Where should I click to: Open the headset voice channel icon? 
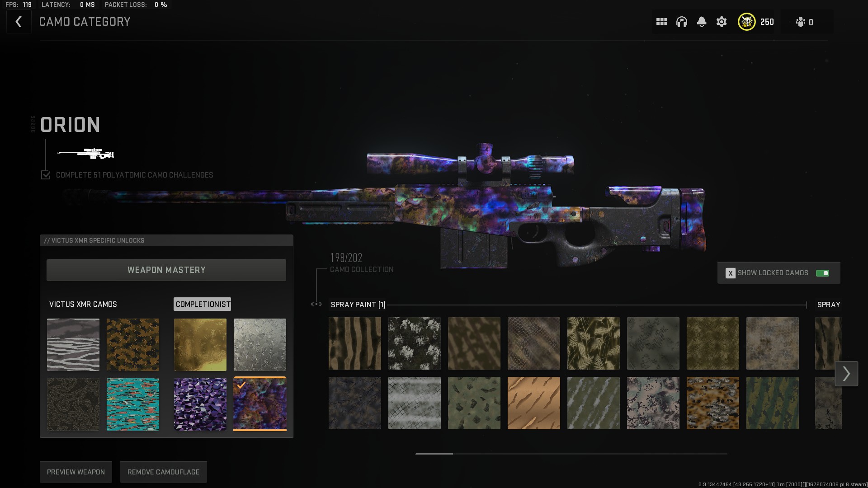681,22
